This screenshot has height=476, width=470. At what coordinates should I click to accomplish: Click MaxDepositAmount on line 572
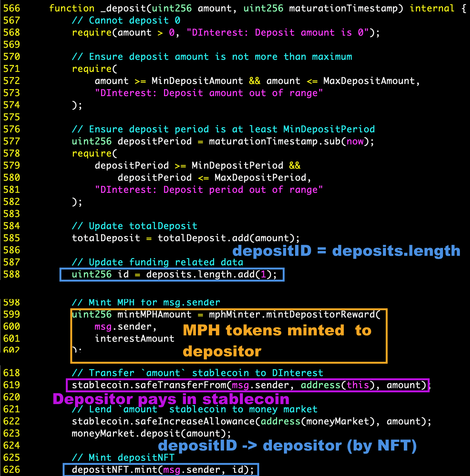tap(369, 81)
